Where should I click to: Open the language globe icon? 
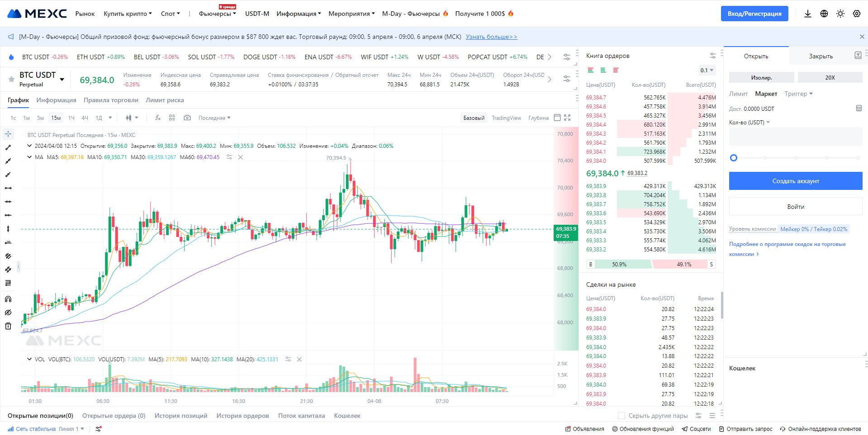(824, 14)
